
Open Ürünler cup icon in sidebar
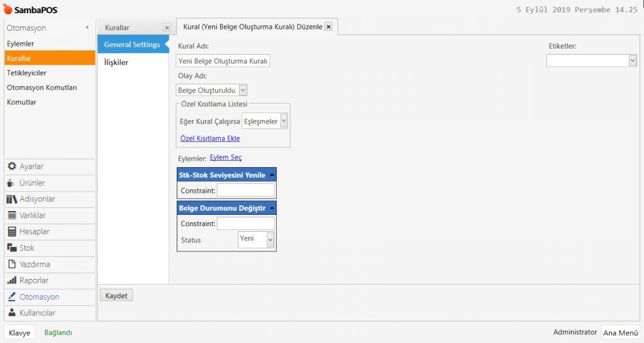(x=11, y=183)
